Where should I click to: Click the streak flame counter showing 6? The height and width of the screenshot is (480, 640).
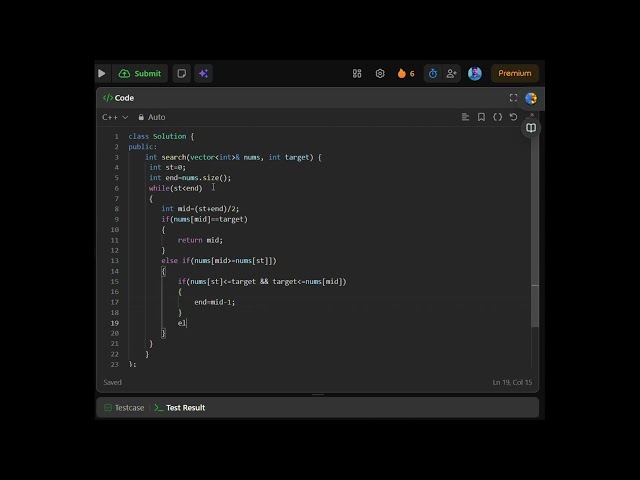pos(406,73)
